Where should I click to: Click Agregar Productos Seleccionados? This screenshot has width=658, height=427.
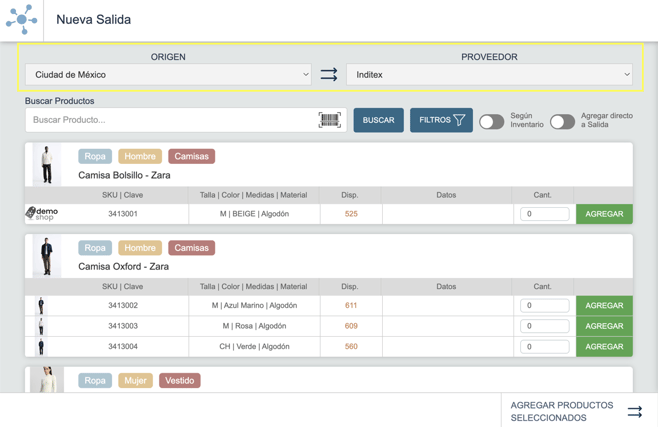point(579,411)
